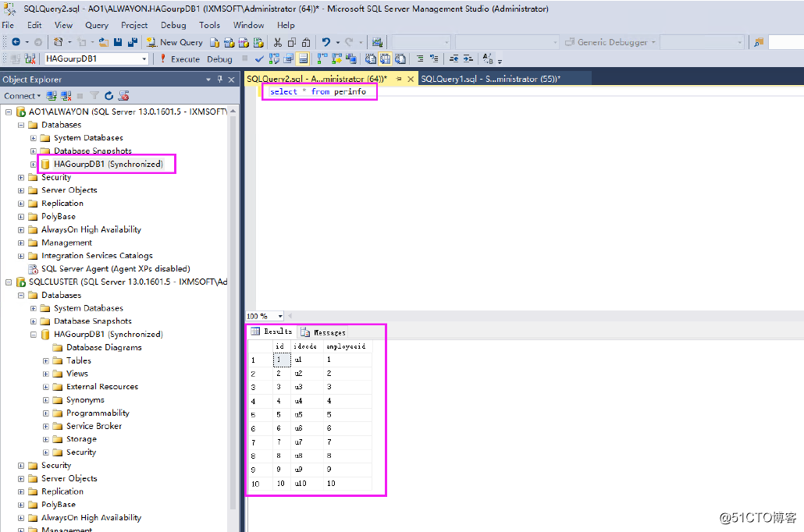Toggle Include Client Statistics icon

351,59
